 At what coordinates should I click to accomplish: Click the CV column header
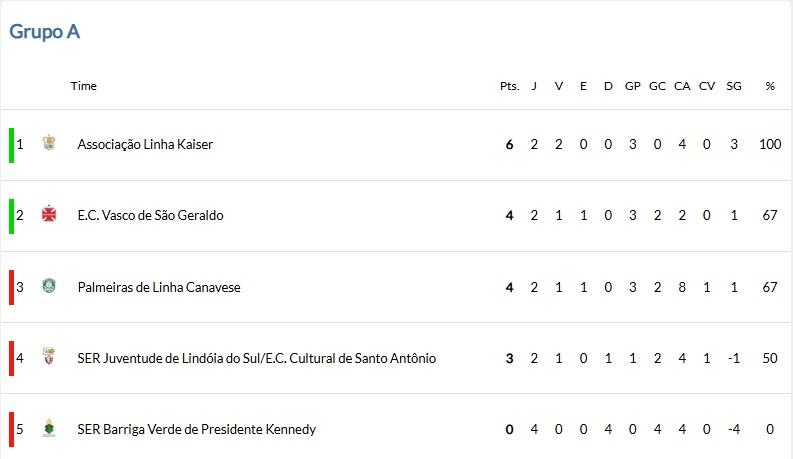click(707, 86)
